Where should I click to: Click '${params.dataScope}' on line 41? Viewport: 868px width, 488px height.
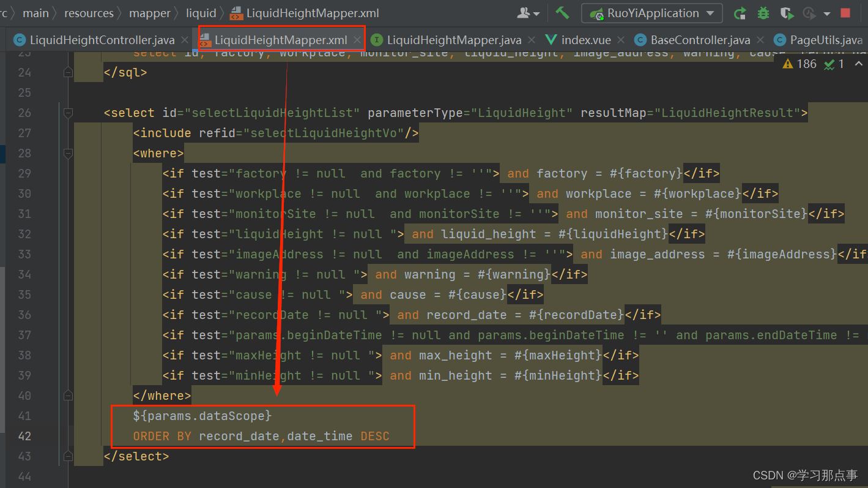pyautogui.click(x=202, y=416)
